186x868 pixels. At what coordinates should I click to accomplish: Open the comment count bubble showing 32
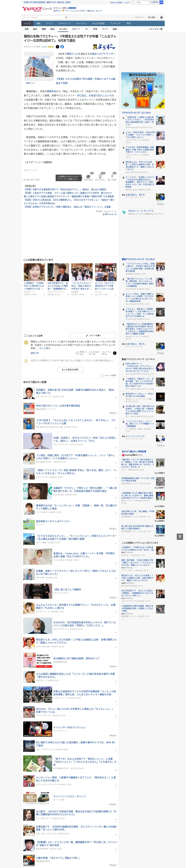point(44,47)
